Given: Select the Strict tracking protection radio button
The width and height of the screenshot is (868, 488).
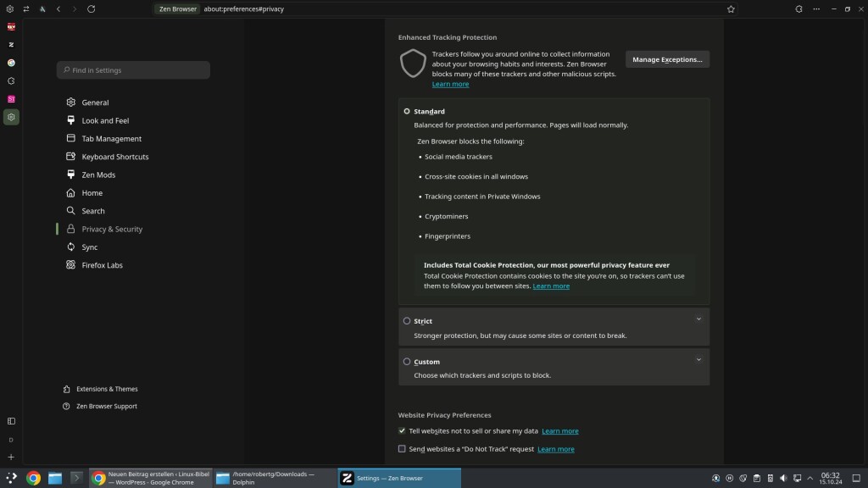Looking at the screenshot, I should 407,321.
